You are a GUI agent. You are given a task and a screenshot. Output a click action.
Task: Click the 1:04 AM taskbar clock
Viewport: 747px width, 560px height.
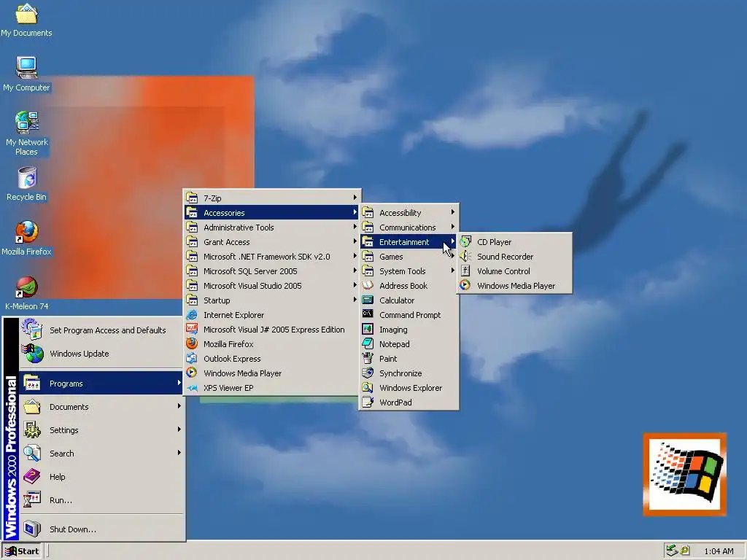(719, 551)
